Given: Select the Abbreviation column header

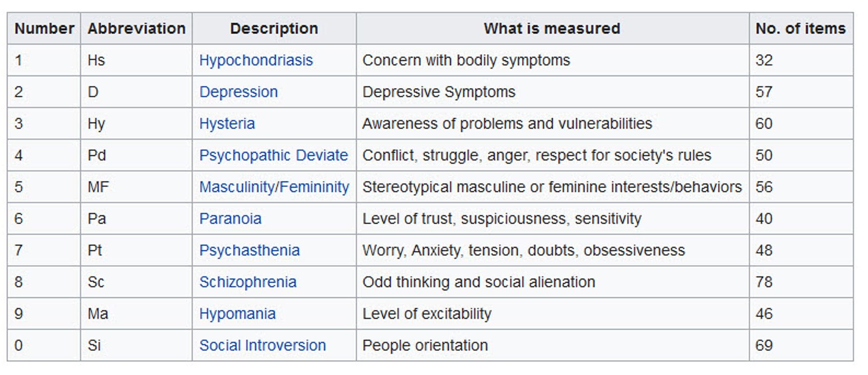Looking at the screenshot, I should [x=136, y=28].
